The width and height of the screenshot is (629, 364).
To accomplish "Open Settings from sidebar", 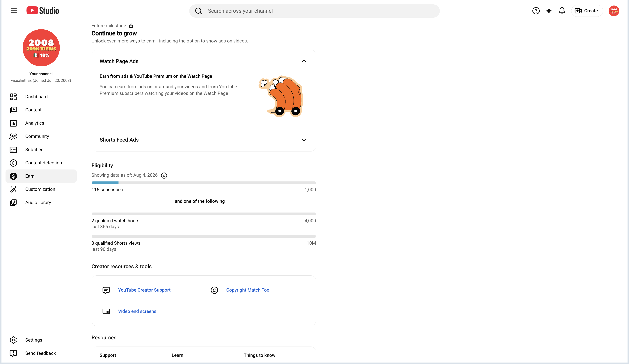I will point(41,340).
